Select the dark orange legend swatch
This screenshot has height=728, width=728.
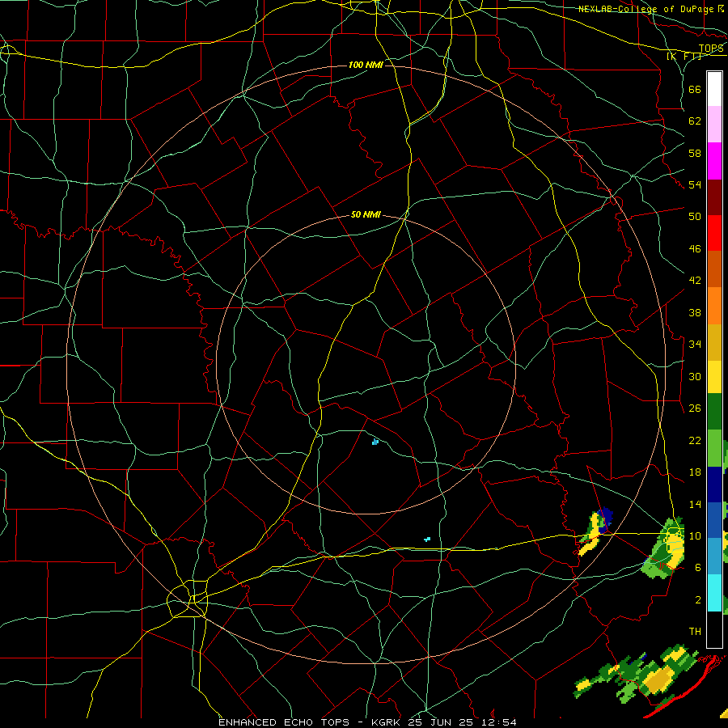point(714,269)
